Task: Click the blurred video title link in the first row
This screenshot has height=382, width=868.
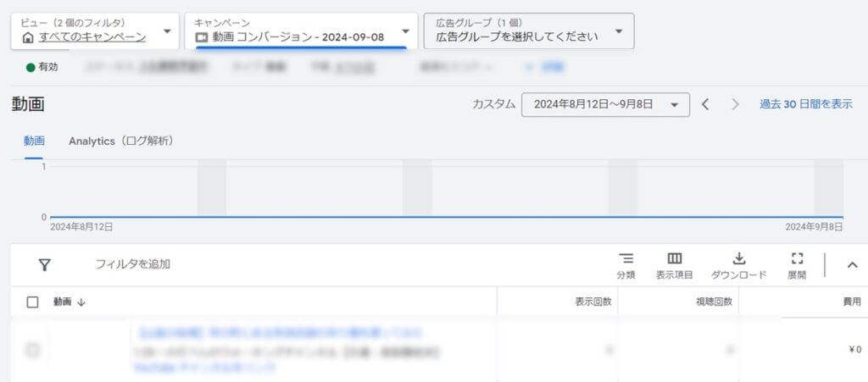Action: (x=279, y=333)
